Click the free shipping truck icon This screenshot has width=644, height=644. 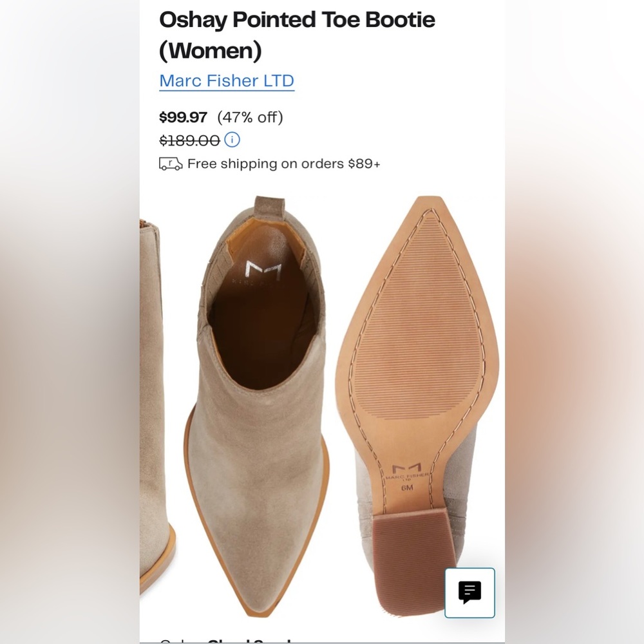tap(170, 164)
